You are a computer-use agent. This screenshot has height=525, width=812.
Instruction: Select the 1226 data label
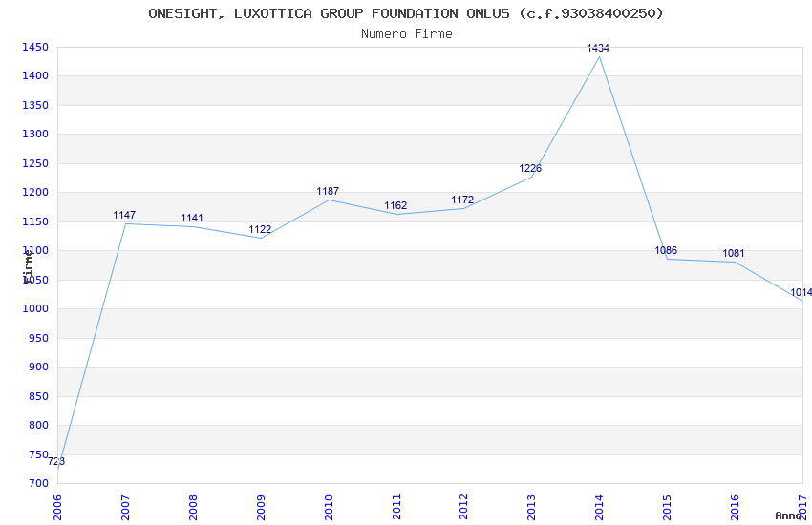[530, 168]
